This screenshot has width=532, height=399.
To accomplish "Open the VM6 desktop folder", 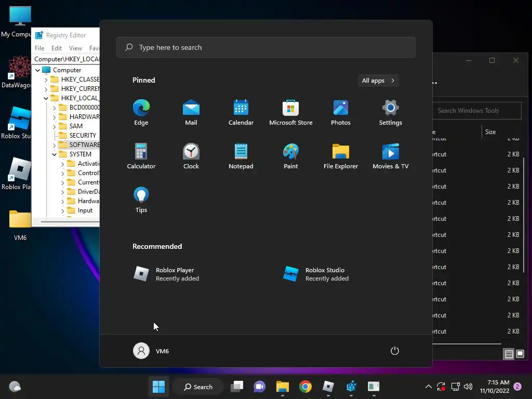I will (x=20, y=225).
